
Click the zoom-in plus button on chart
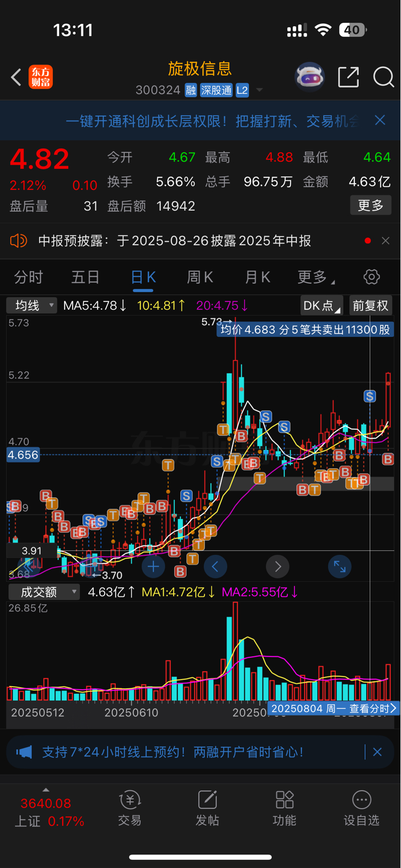(153, 567)
